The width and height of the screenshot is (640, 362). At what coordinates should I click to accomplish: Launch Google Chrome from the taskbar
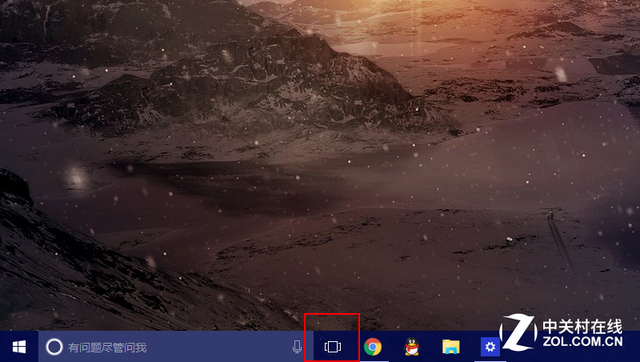pos(373,347)
